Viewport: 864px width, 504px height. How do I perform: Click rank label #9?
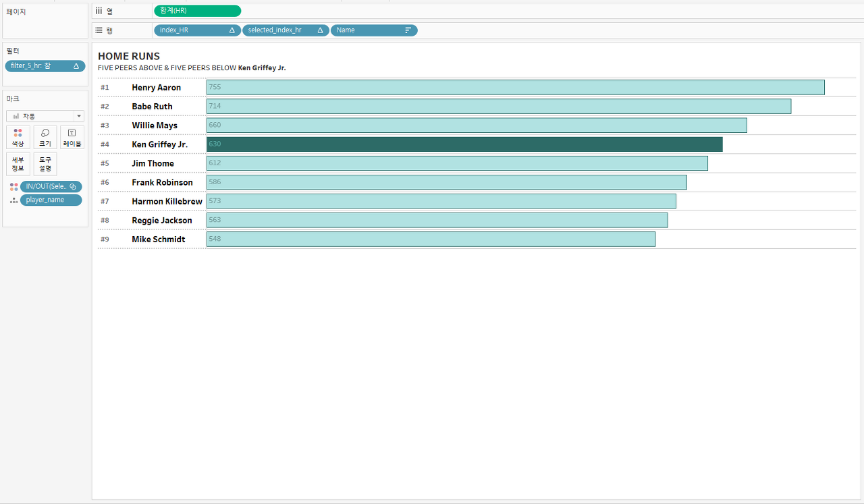click(x=105, y=239)
